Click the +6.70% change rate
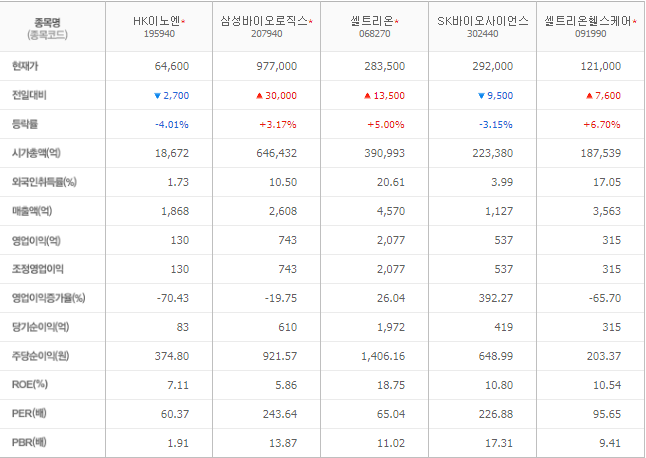This screenshot has height=458, width=646. click(x=602, y=124)
